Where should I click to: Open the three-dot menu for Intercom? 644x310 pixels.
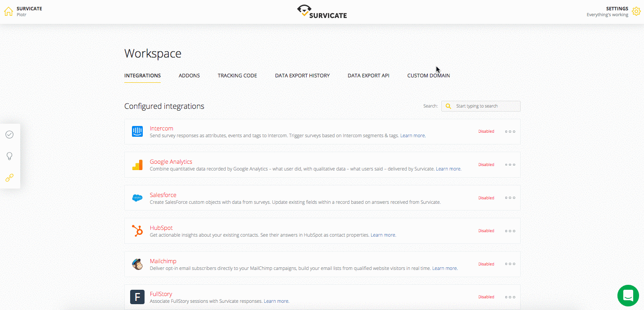click(510, 131)
